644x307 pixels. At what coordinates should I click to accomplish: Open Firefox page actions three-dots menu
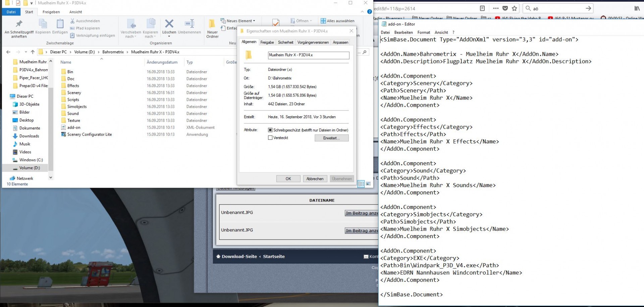coord(496,8)
